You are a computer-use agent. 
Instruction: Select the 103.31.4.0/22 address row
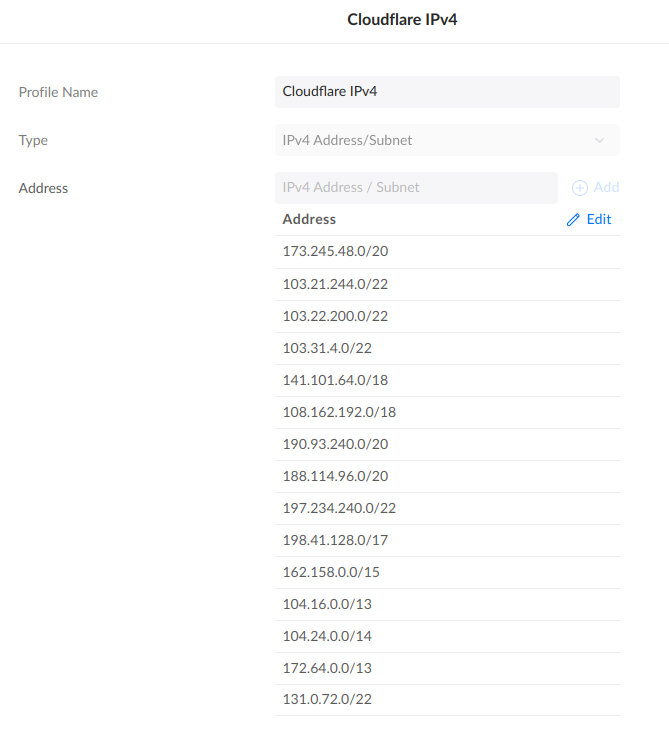pos(328,348)
